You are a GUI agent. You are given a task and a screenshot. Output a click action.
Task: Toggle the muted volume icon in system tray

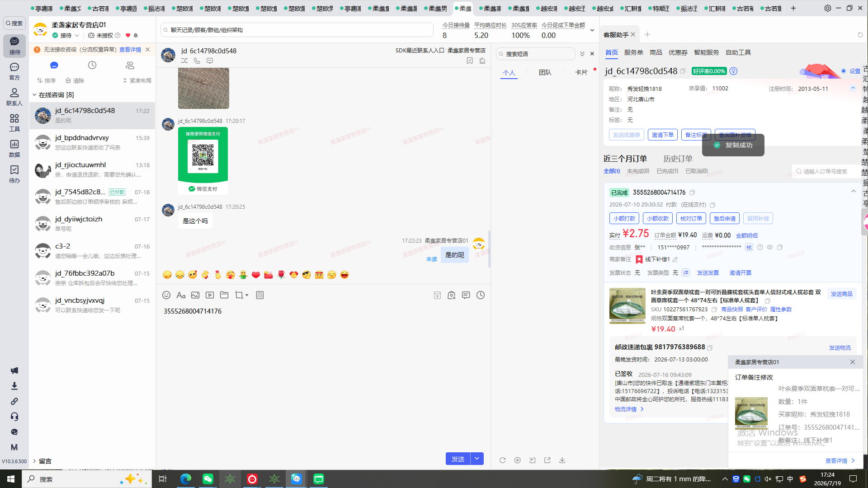[768, 479]
